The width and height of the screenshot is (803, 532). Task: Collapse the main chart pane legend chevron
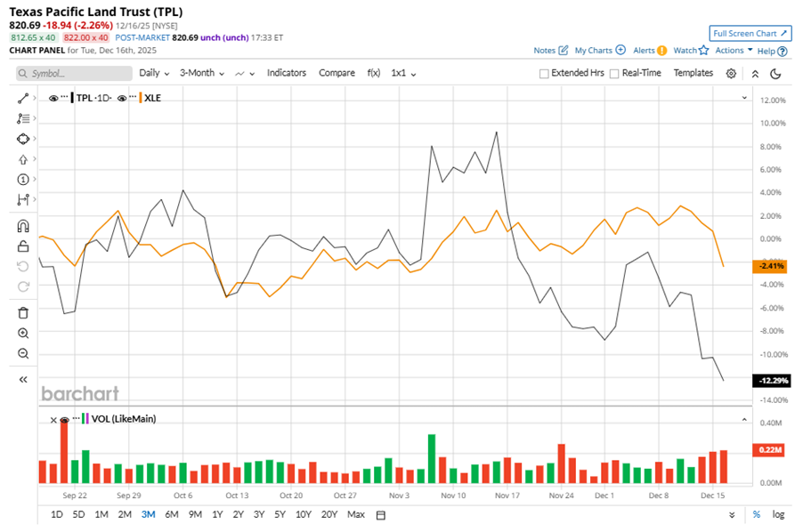pos(744,98)
